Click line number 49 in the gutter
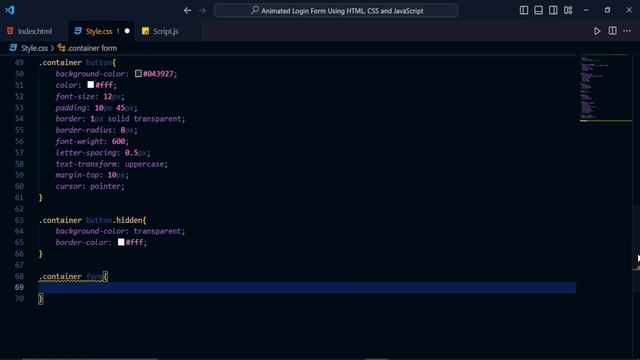This screenshot has width=640, height=360. pos(19,62)
